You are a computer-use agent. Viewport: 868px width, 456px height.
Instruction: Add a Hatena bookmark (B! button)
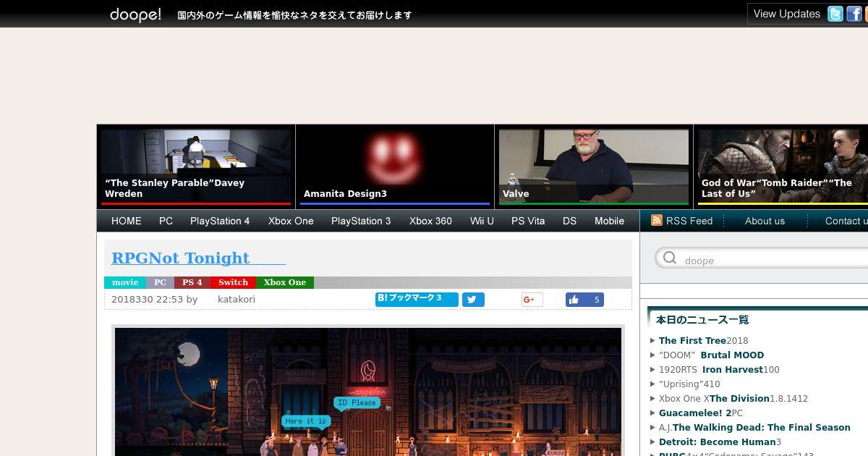click(417, 299)
